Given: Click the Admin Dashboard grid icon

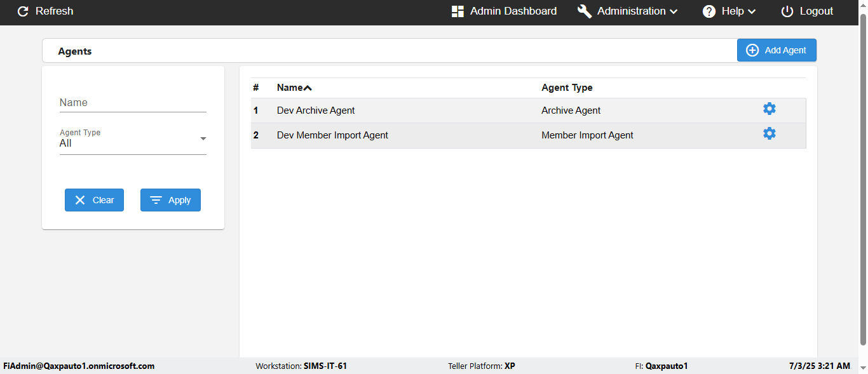Looking at the screenshot, I should click(x=458, y=11).
